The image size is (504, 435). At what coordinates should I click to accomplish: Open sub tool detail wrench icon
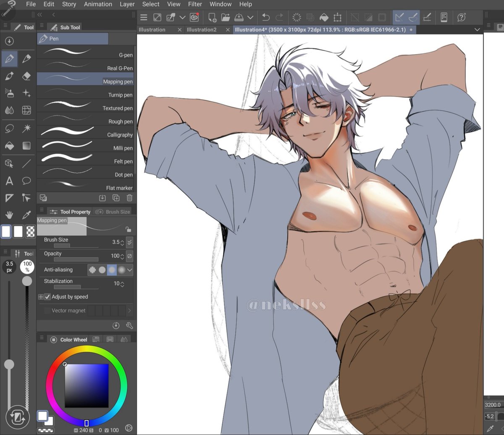[x=129, y=325]
